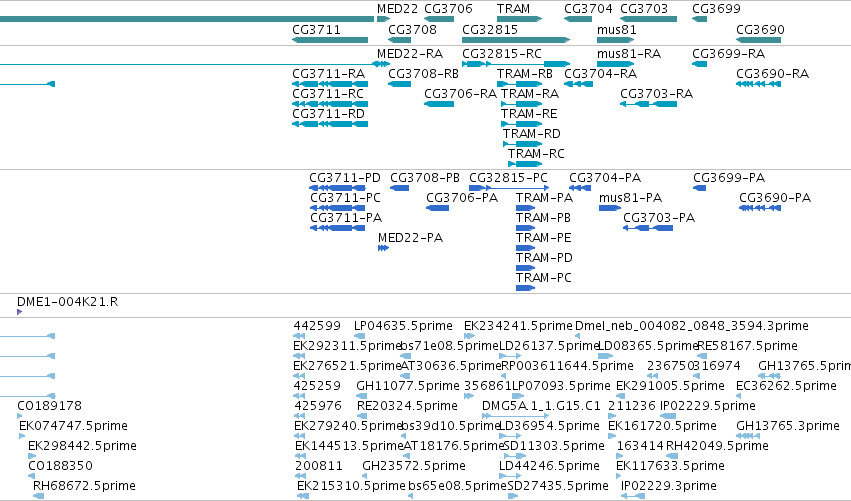
Task: Open the mus81-RA transcript
Action: coord(615,64)
